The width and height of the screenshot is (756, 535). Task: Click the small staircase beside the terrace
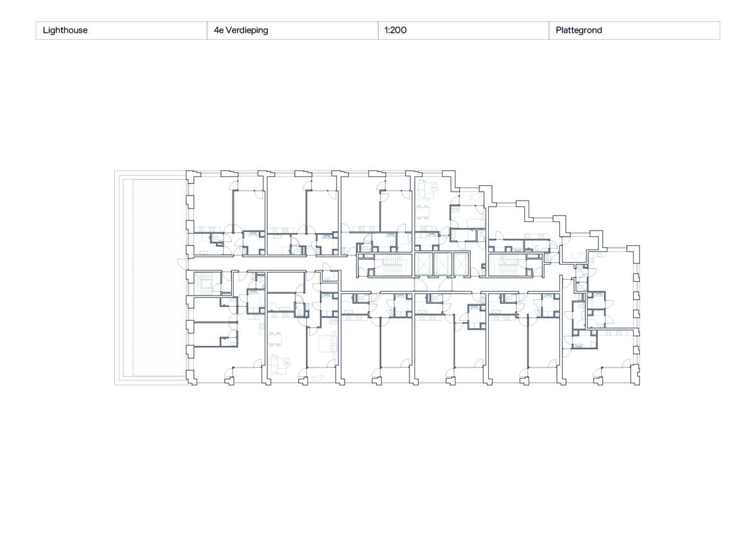point(203,283)
